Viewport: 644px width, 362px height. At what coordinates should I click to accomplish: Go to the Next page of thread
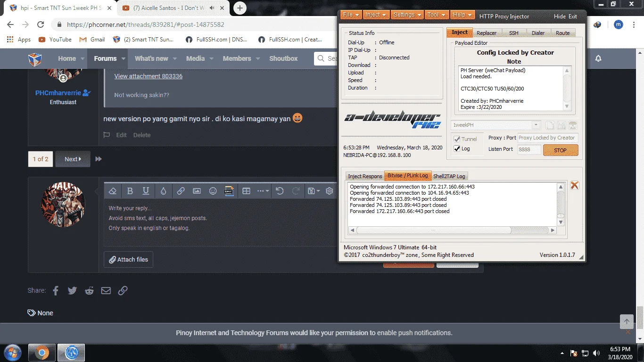click(x=73, y=159)
